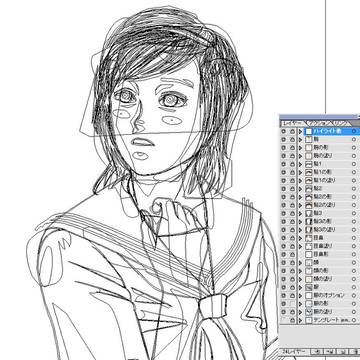The height and width of the screenshot is (360, 360).
Task: Switch to the レイヤー tab
Action: (x=293, y=123)
